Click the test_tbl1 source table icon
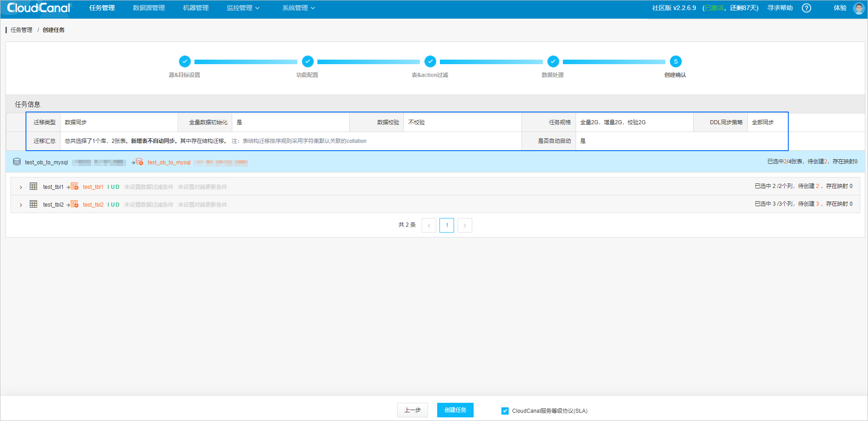 [33, 186]
